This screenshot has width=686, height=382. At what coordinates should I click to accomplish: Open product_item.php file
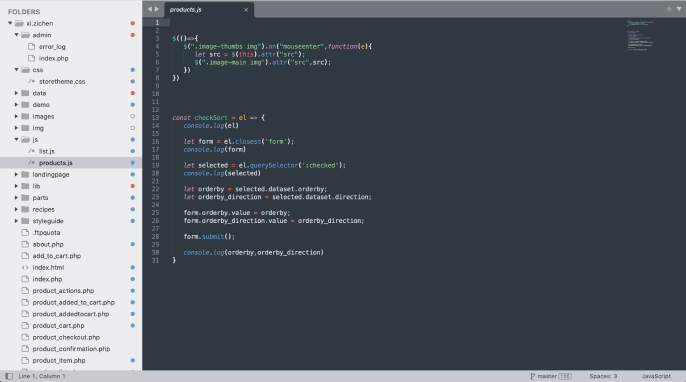59,361
